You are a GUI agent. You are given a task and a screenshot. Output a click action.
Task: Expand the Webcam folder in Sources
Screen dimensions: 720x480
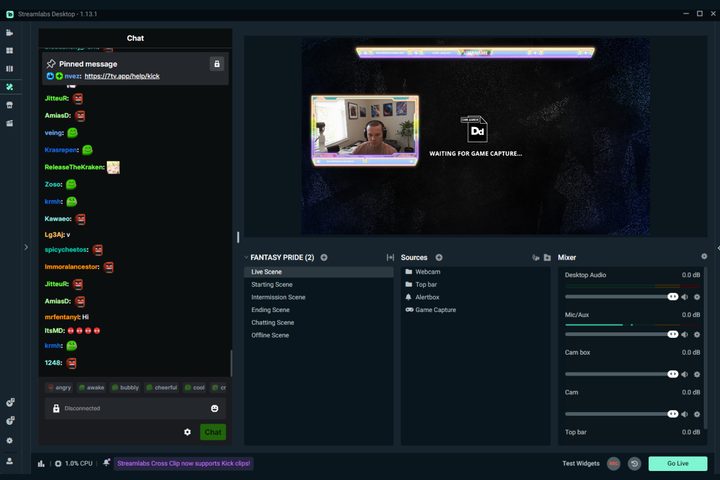409,272
